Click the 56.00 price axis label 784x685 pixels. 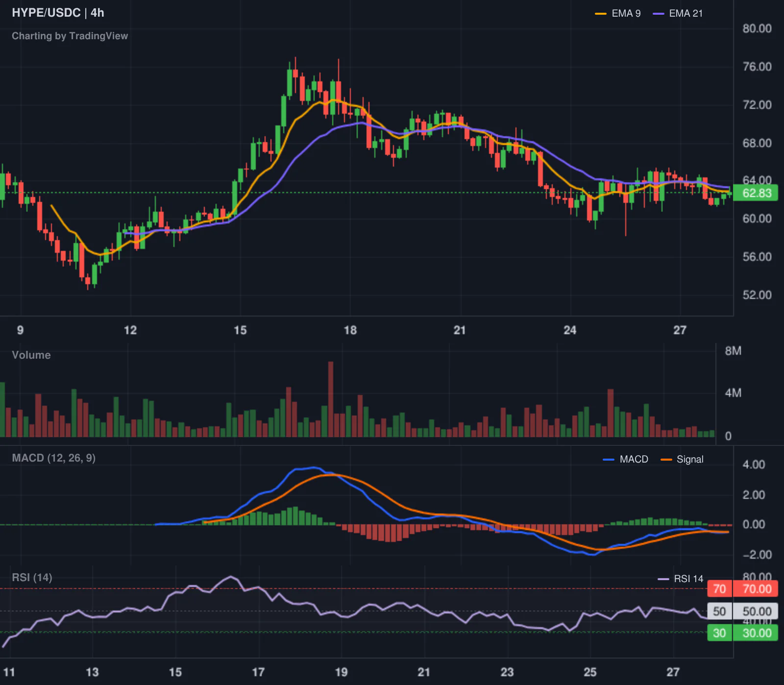click(757, 257)
